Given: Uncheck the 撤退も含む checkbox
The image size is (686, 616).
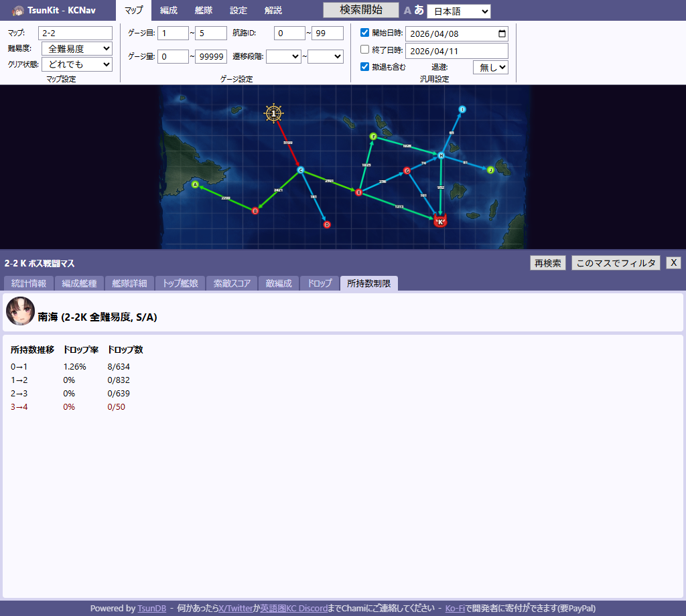Looking at the screenshot, I should click(365, 67).
